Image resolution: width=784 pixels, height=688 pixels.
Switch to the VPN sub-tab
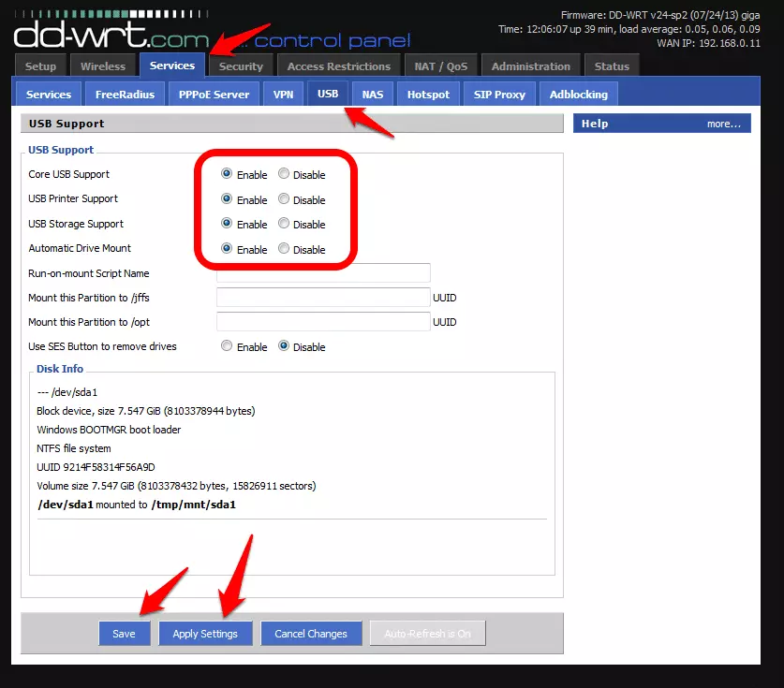(283, 95)
